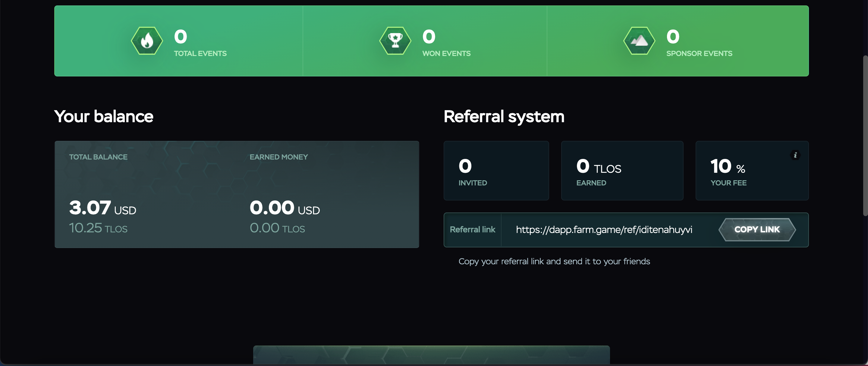Open the info icon on Your Fee card
Screen dimensions: 868x366
tap(795, 155)
